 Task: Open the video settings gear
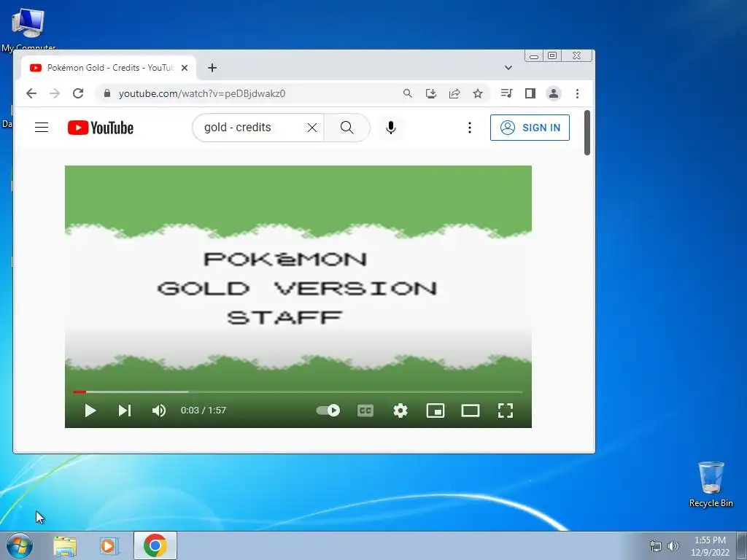(400, 411)
